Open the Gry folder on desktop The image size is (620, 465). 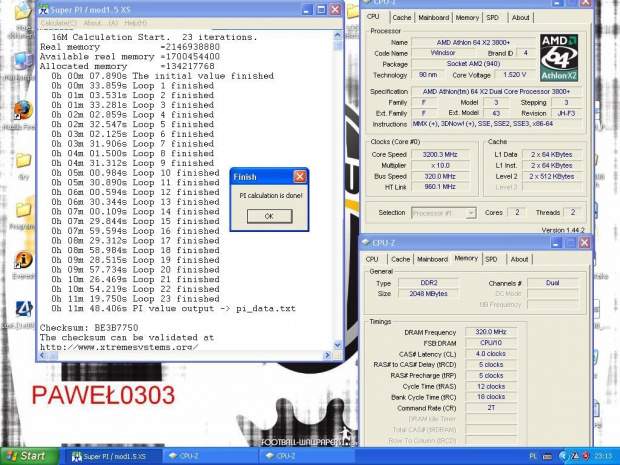(x=23, y=161)
